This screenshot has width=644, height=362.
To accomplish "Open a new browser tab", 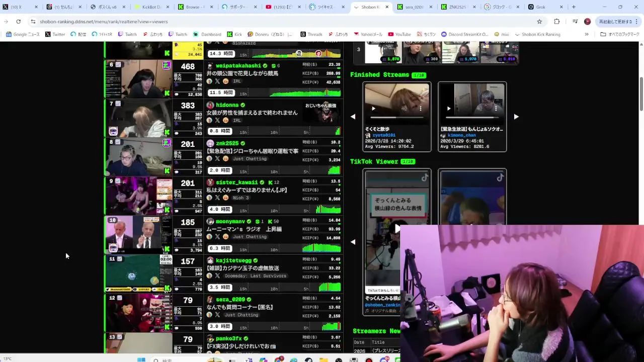I will (574, 7).
